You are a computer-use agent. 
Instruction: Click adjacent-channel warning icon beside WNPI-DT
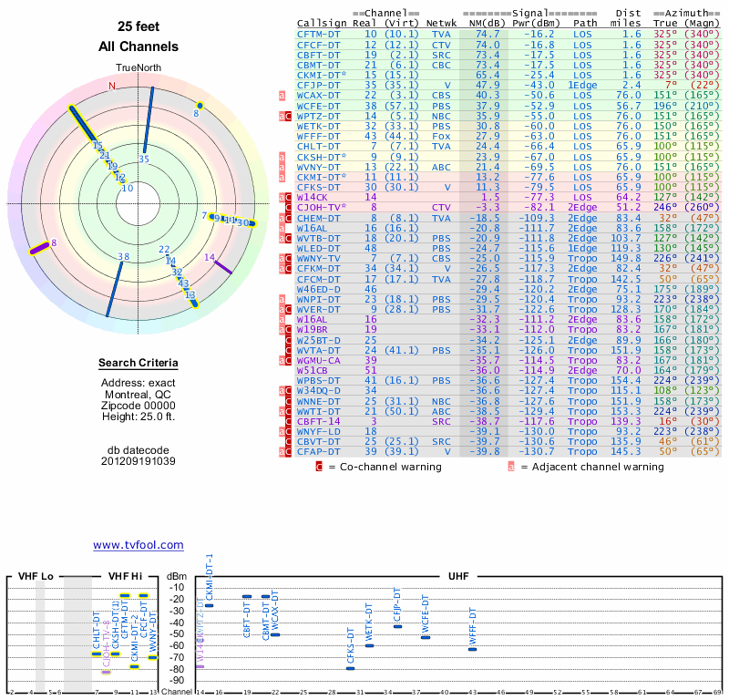pos(282,298)
